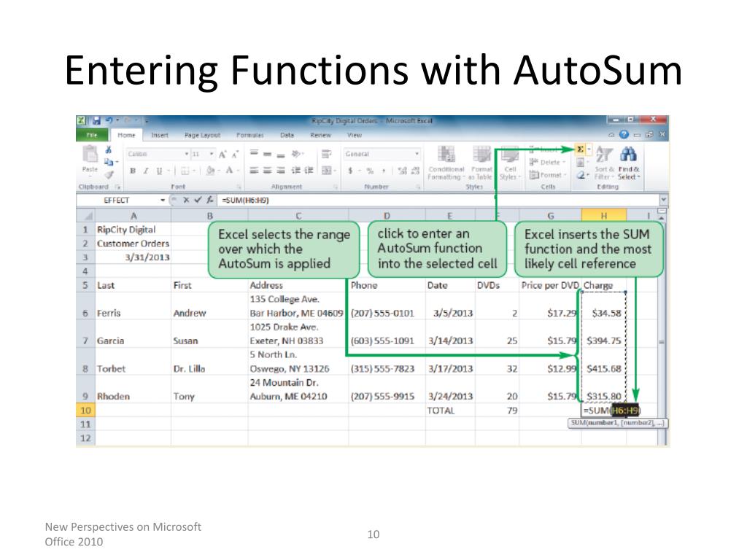This screenshot has width=747, height=560.
Task: Toggle Wrap Text in Alignment group
Action: pyautogui.click(x=326, y=154)
